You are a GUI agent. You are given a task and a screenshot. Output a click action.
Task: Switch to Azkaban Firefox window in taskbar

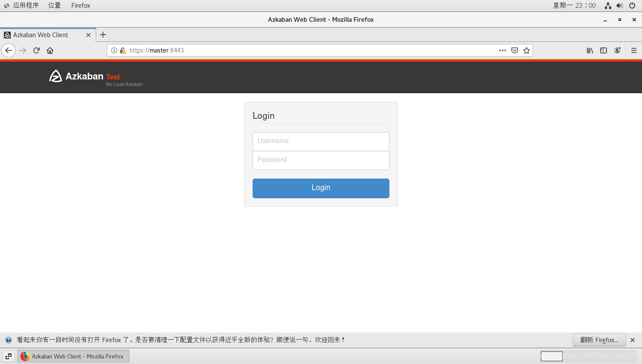click(x=73, y=356)
